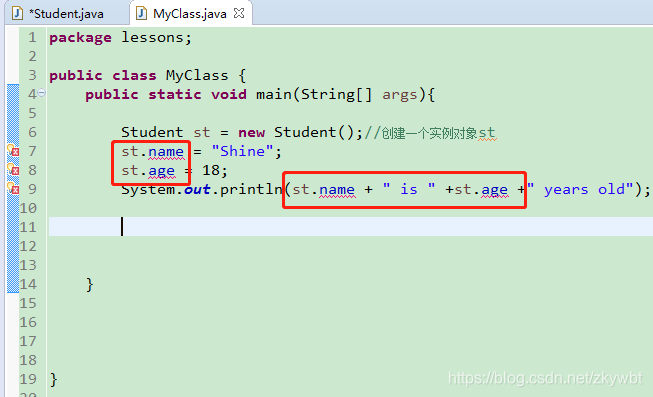Viewport: 653px width, 397px height.
Task: Collapse the main method fold on line 4
Action: [42, 93]
